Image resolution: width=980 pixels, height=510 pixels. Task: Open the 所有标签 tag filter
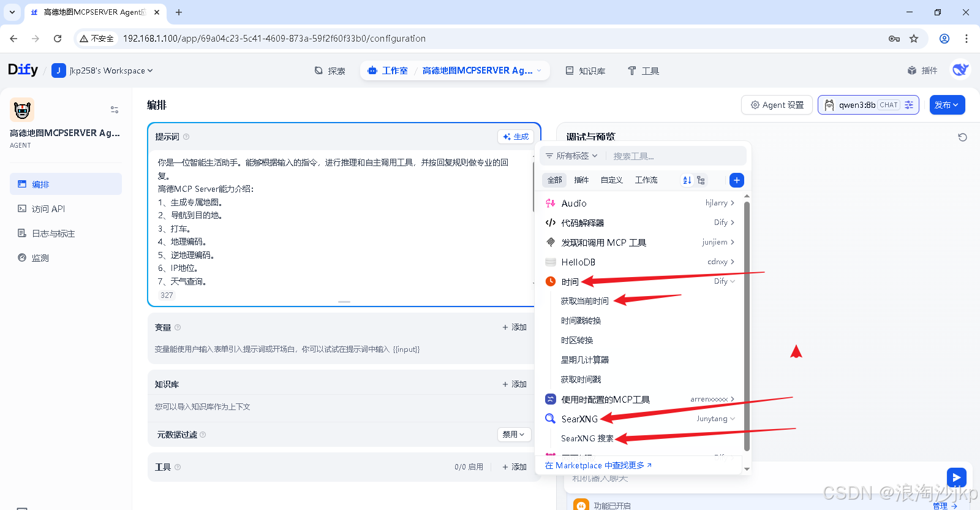coord(571,156)
